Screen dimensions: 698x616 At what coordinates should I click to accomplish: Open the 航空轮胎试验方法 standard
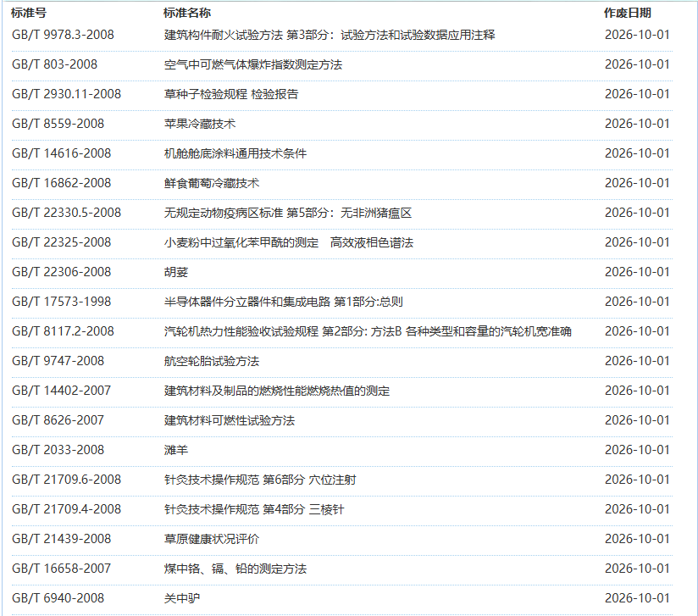click(x=212, y=361)
